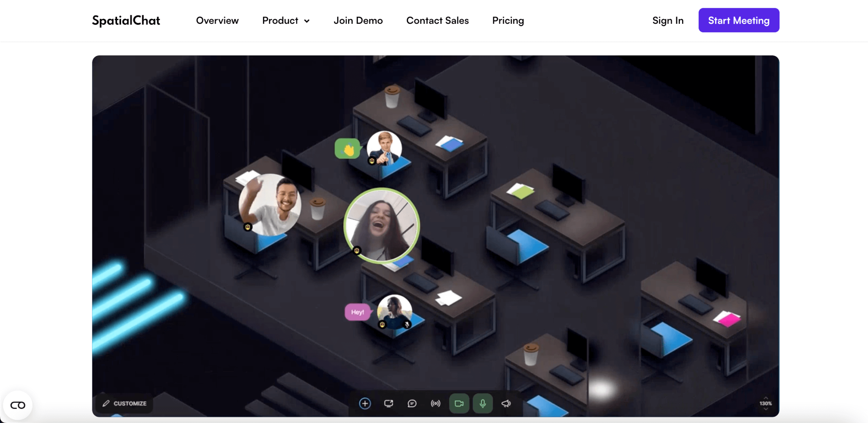Click the avatar beside the Hey! bubble
The height and width of the screenshot is (423, 868).
395,312
